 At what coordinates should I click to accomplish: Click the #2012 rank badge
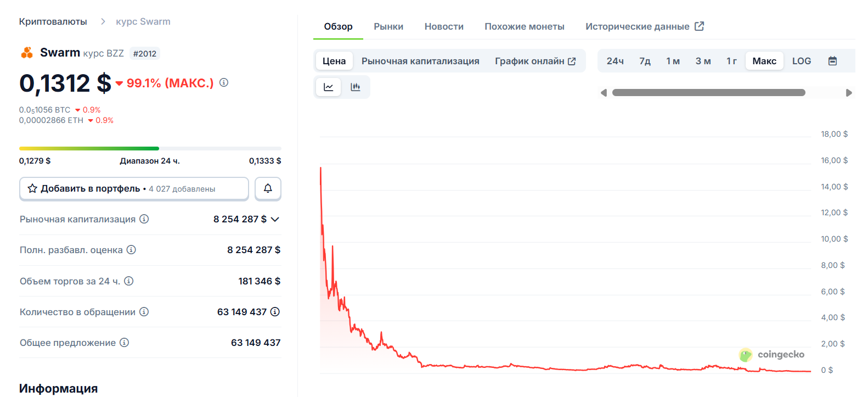(x=145, y=53)
